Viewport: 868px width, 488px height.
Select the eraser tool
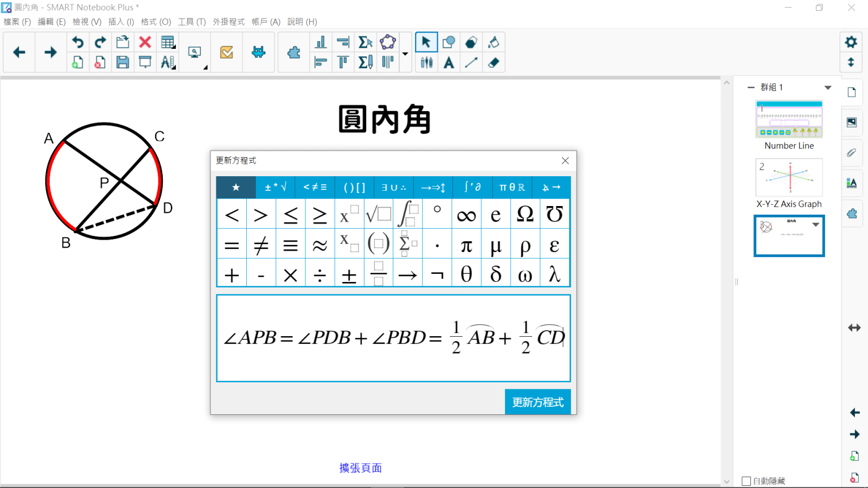point(493,62)
